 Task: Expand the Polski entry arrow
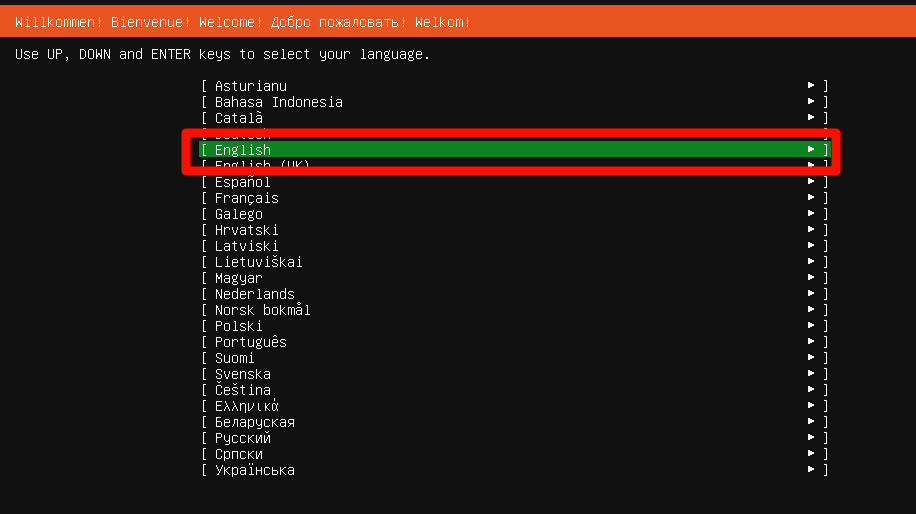[811, 326]
